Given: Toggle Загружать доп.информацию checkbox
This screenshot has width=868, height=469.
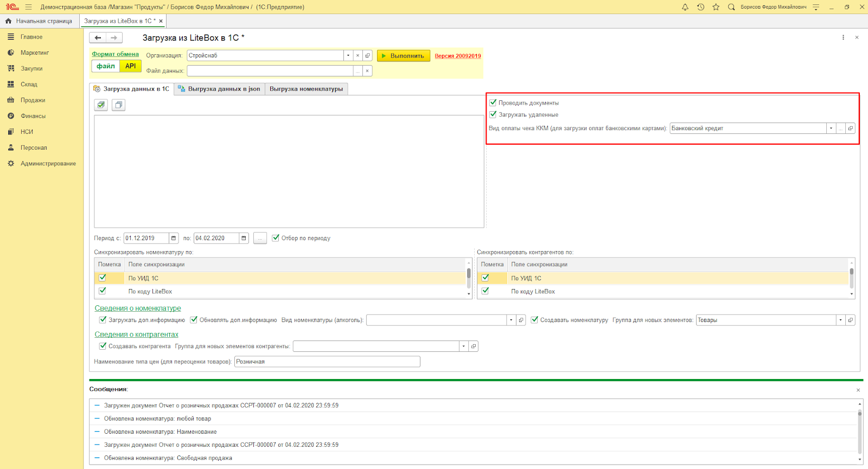Looking at the screenshot, I should coord(103,320).
